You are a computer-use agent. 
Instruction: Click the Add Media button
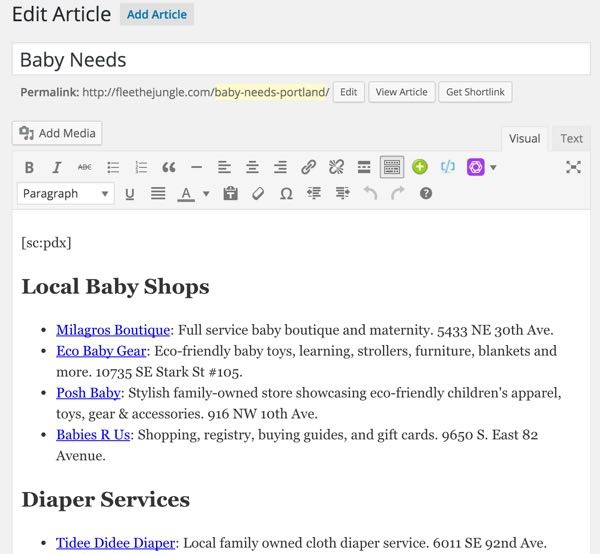pos(57,133)
